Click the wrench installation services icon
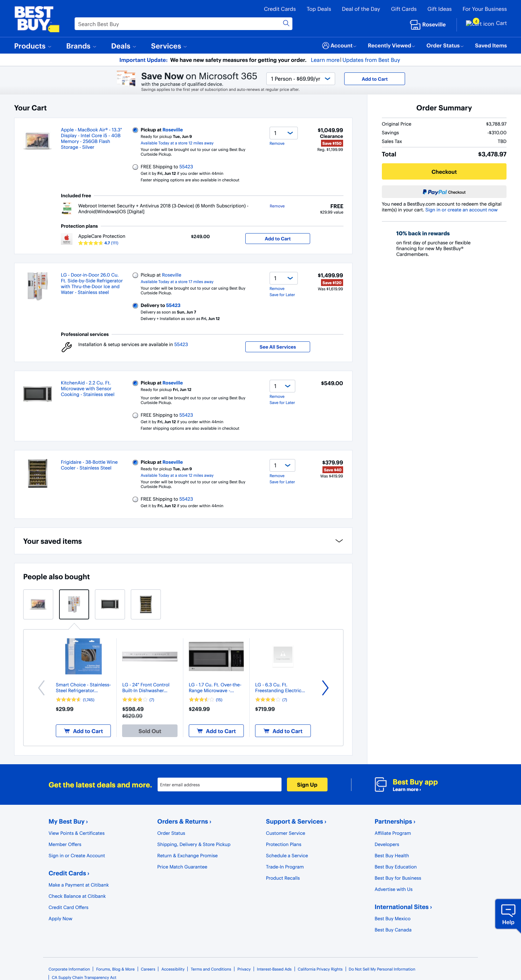 (x=67, y=347)
